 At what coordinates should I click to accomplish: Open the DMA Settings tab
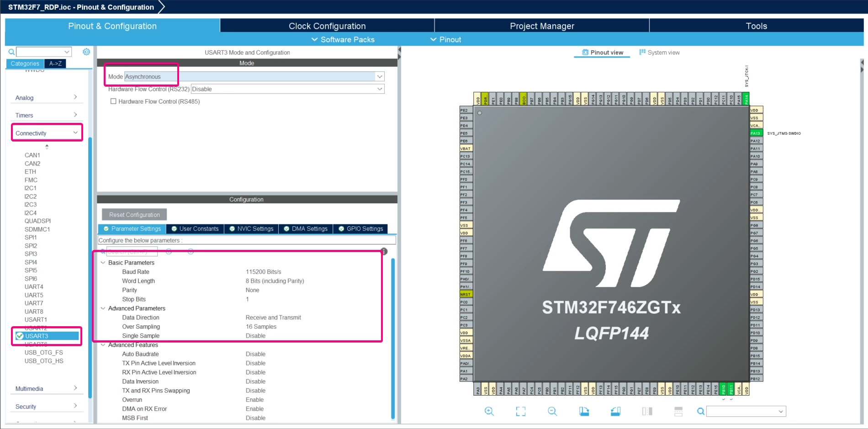pyautogui.click(x=306, y=228)
